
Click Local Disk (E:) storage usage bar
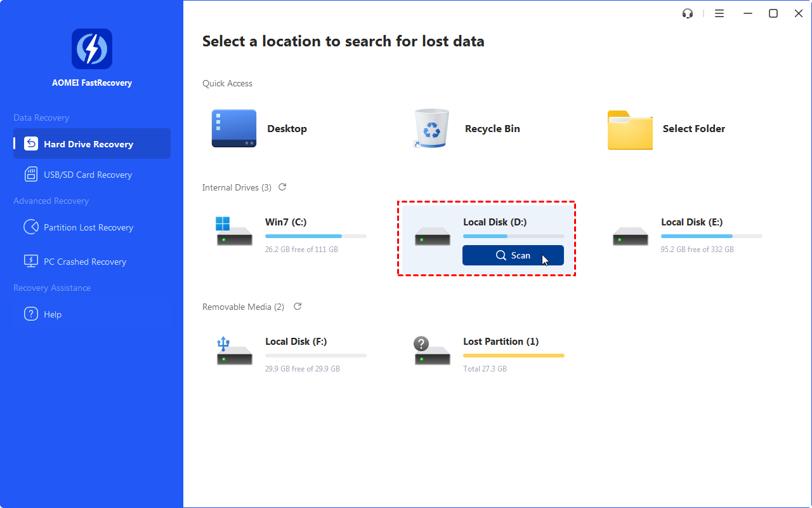712,236
